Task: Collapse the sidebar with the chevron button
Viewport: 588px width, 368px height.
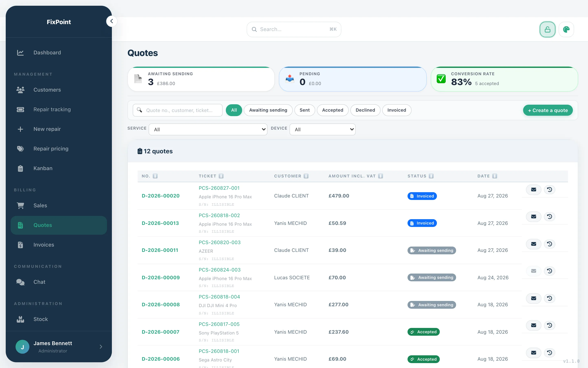Action: (111, 21)
